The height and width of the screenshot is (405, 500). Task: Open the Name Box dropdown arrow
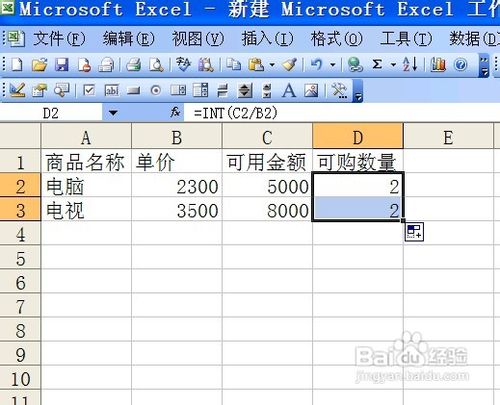click(x=113, y=113)
